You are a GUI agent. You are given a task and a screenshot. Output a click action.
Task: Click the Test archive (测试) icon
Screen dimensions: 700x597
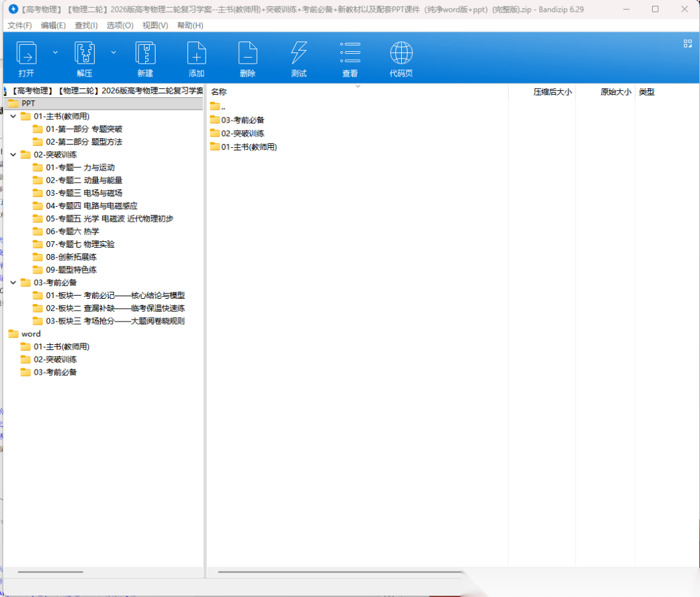[x=299, y=53]
